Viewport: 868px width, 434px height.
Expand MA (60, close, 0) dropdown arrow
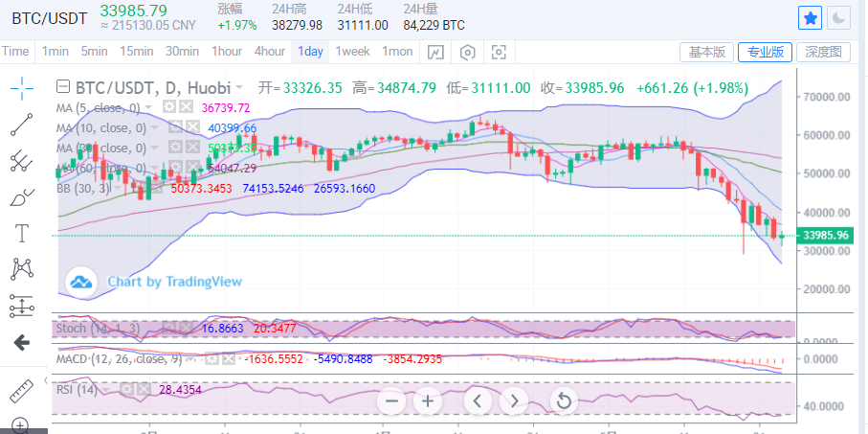[x=155, y=168]
